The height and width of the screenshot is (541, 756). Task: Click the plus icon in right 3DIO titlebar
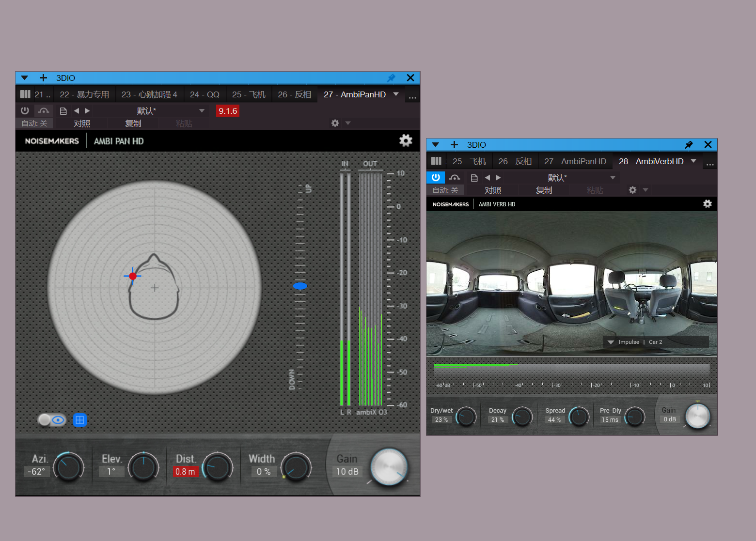click(454, 144)
